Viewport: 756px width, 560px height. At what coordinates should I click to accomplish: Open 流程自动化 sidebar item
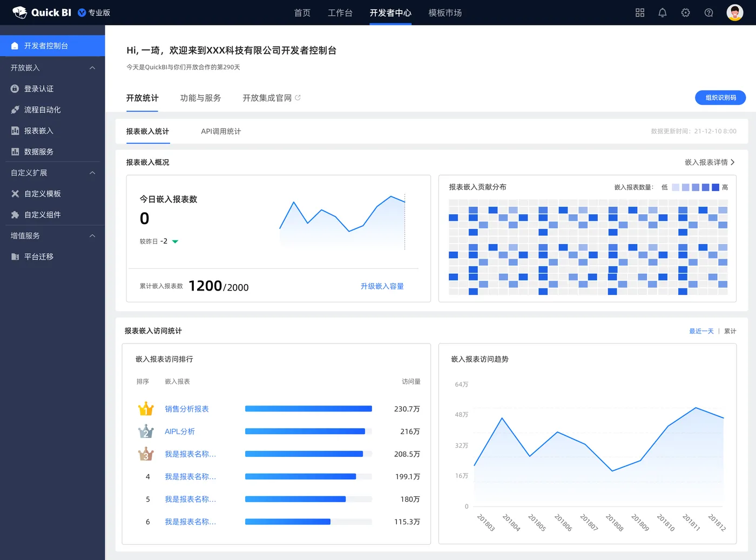tap(52, 110)
